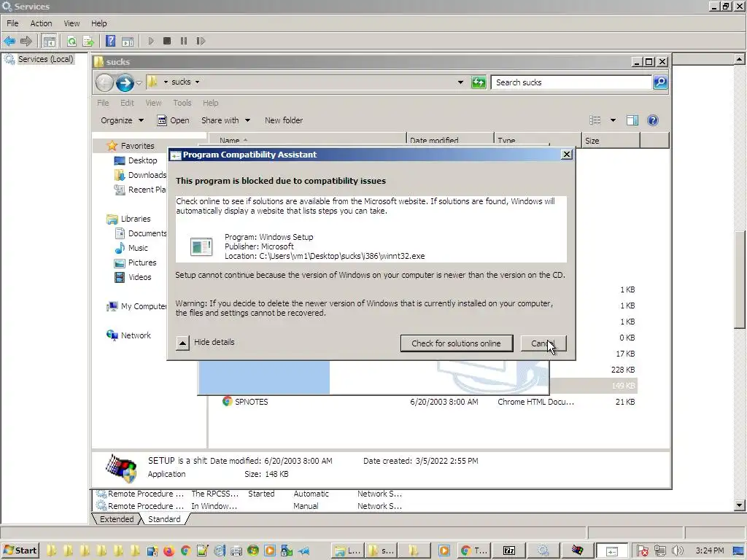Toggle the preview pane icon
The width and height of the screenshot is (747, 560).
[x=632, y=120]
